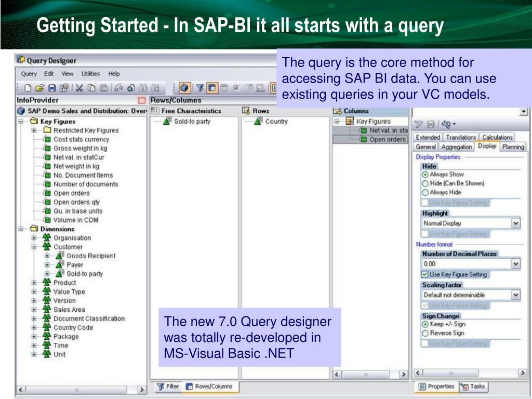Open the Utilities menu
The image size is (532, 399).
click(x=90, y=74)
